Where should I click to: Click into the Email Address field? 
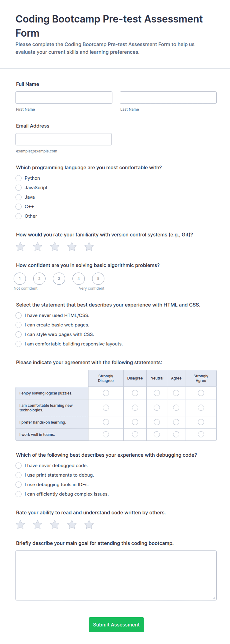[x=64, y=139]
